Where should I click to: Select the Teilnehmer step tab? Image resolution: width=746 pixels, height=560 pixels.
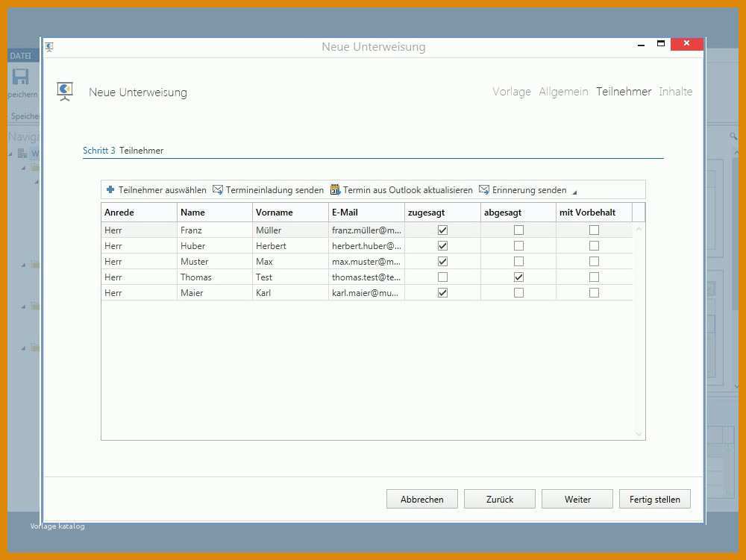(x=624, y=91)
